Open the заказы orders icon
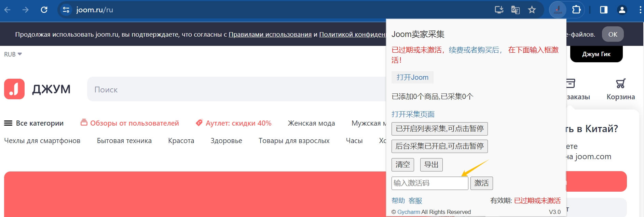644x217 pixels. 571,83
